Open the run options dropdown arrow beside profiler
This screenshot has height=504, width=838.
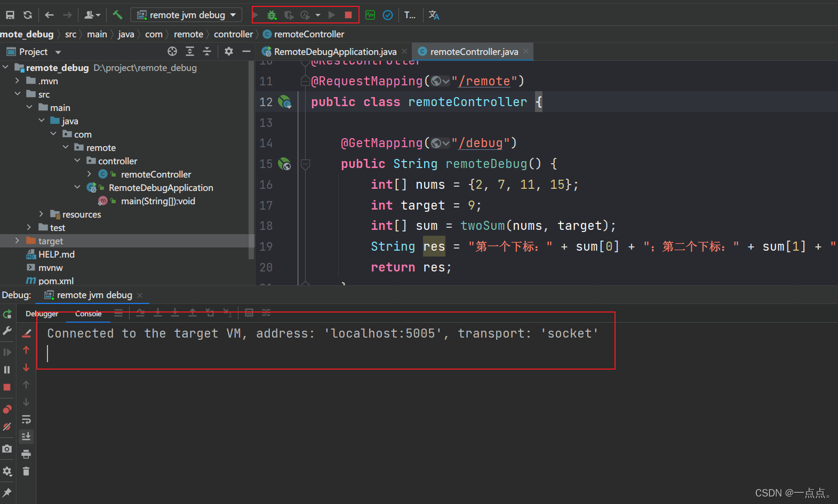coord(318,15)
